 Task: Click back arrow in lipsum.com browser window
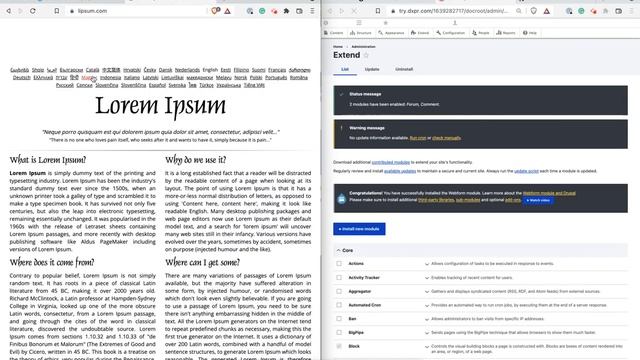(9, 11)
